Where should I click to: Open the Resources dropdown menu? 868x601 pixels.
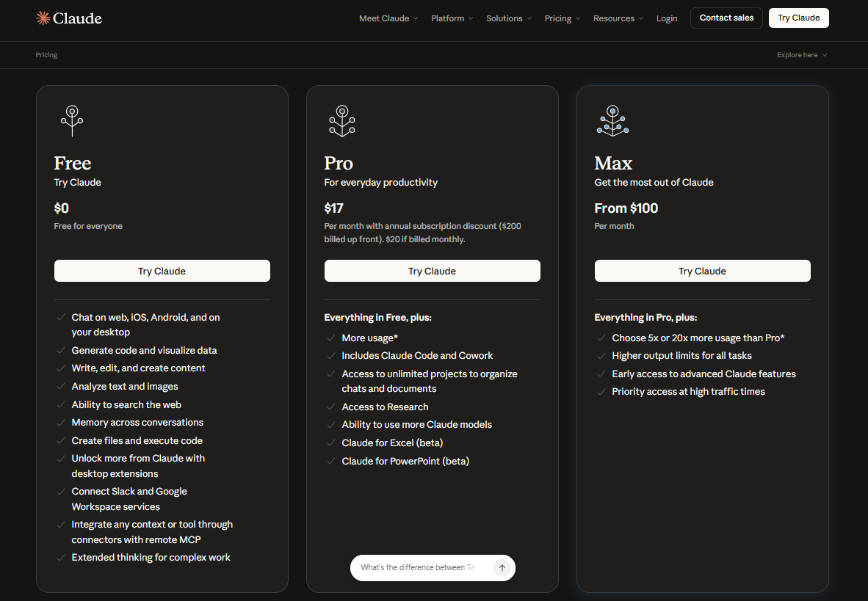point(618,18)
